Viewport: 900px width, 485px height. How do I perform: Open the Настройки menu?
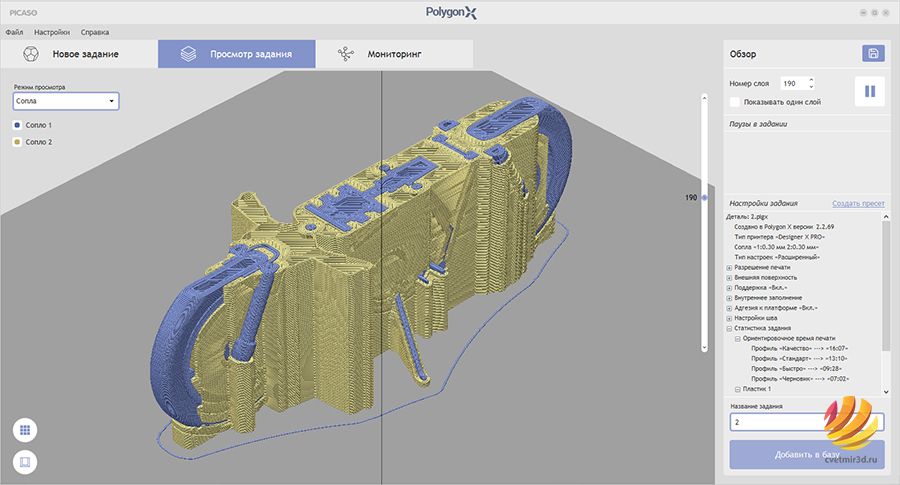click(52, 32)
